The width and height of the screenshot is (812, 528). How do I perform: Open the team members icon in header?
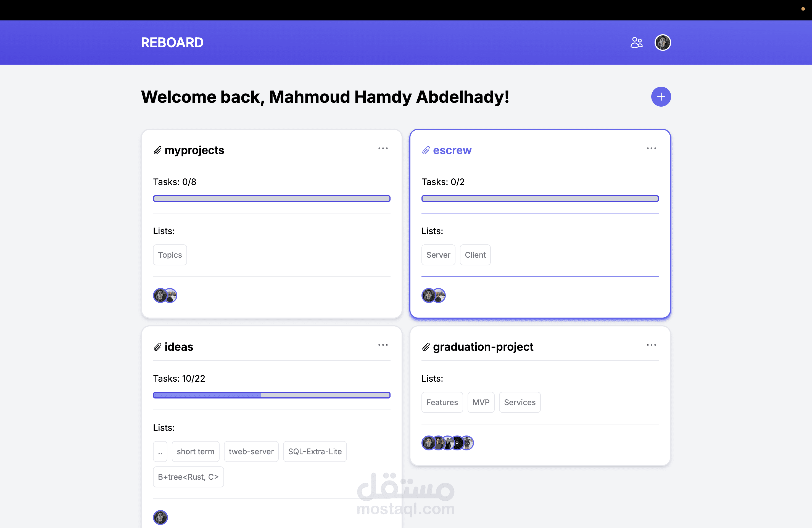(636, 43)
